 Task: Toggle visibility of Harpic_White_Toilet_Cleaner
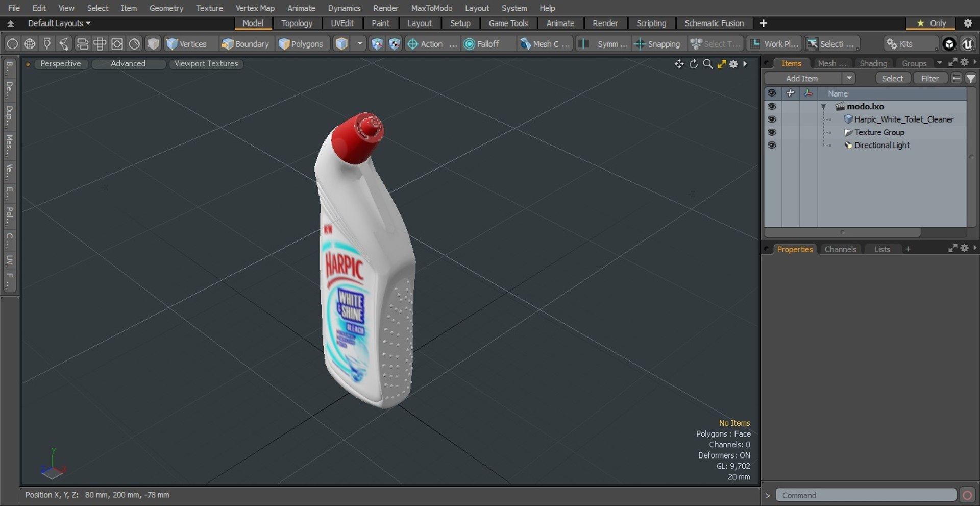[772, 119]
